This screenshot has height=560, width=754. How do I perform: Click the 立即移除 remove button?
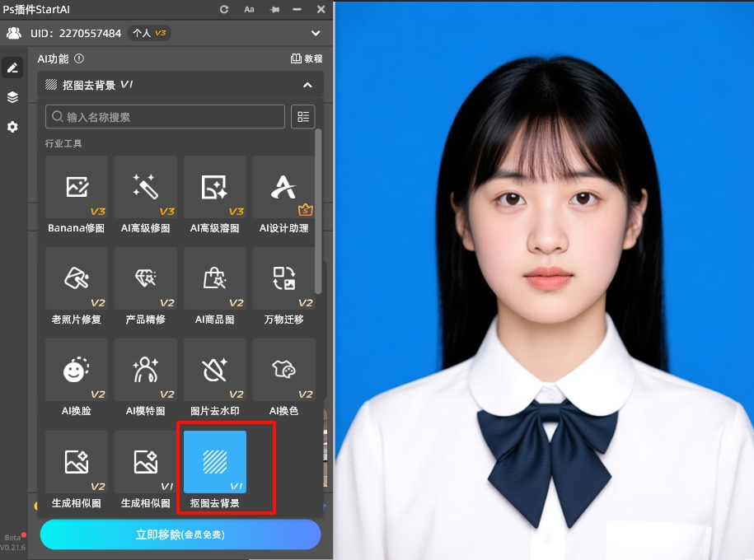pyautogui.click(x=180, y=534)
